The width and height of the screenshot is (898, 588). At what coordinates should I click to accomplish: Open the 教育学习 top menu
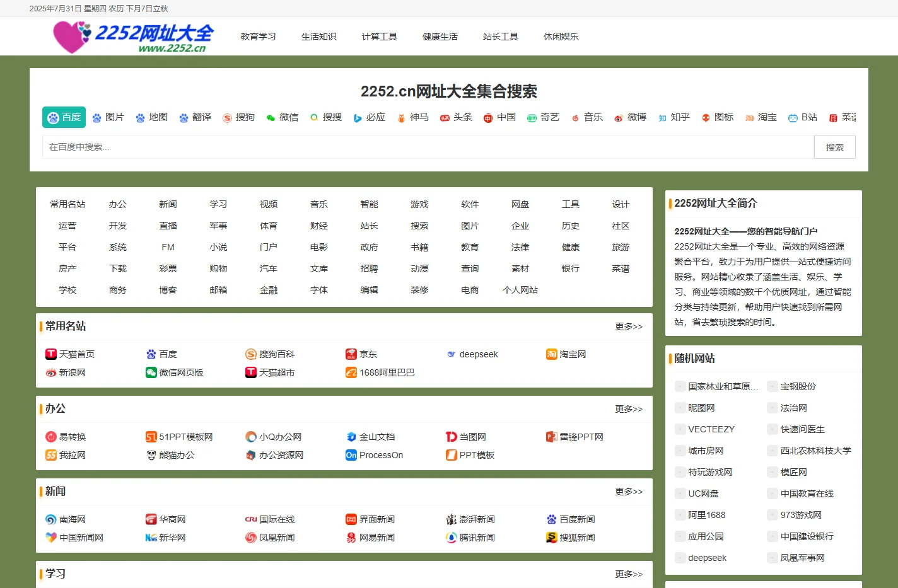(x=259, y=37)
